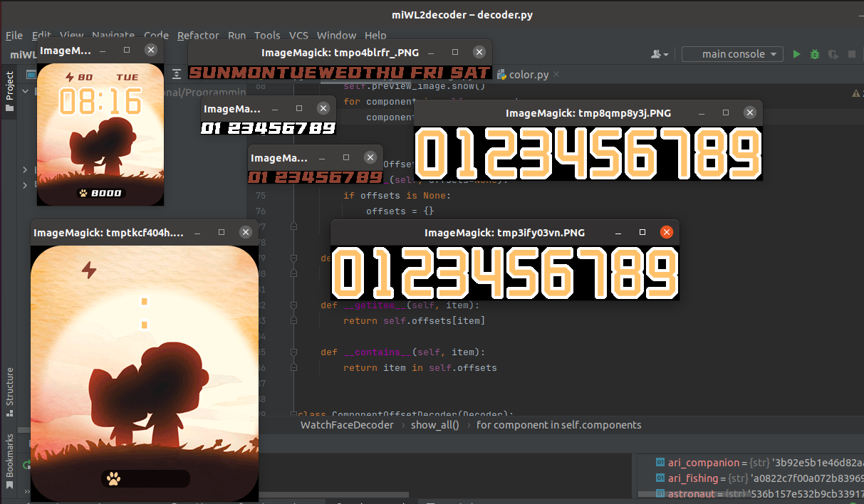864x504 pixels.
Task: Open the Help menu
Action: click(x=375, y=35)
